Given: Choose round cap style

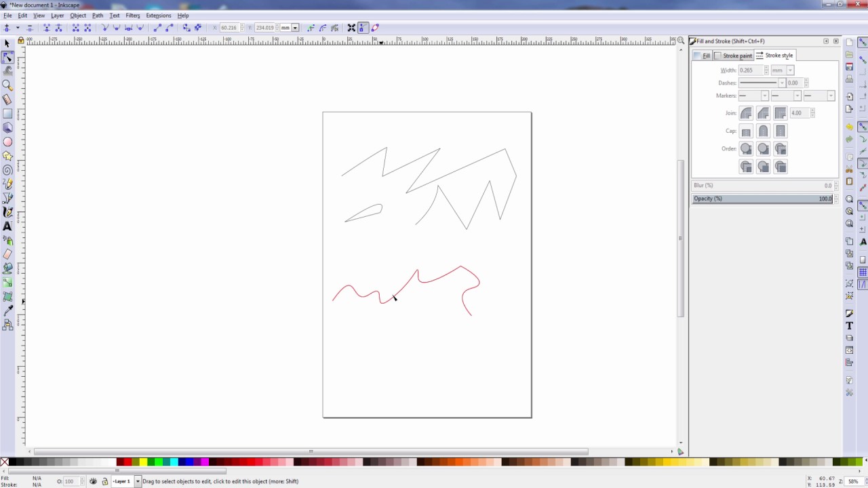Looking at the screenshot, I should click(x=763, y=131).
